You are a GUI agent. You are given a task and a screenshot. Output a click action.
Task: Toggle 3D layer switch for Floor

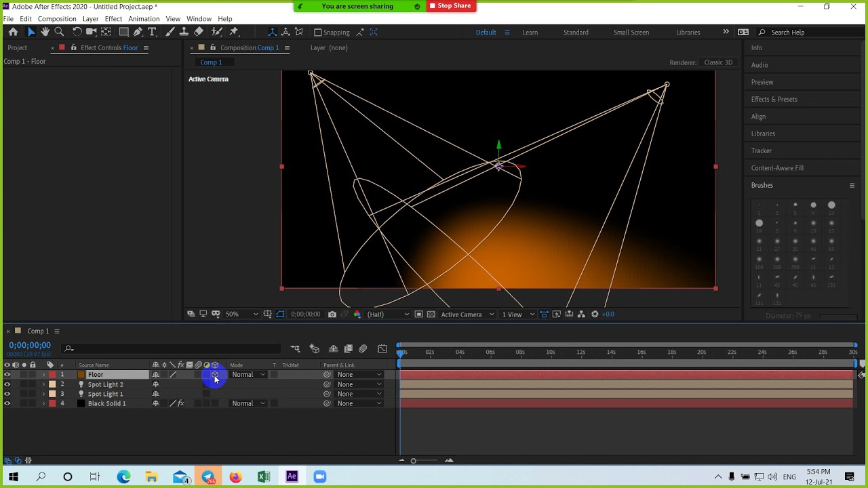tap(215, 374)
